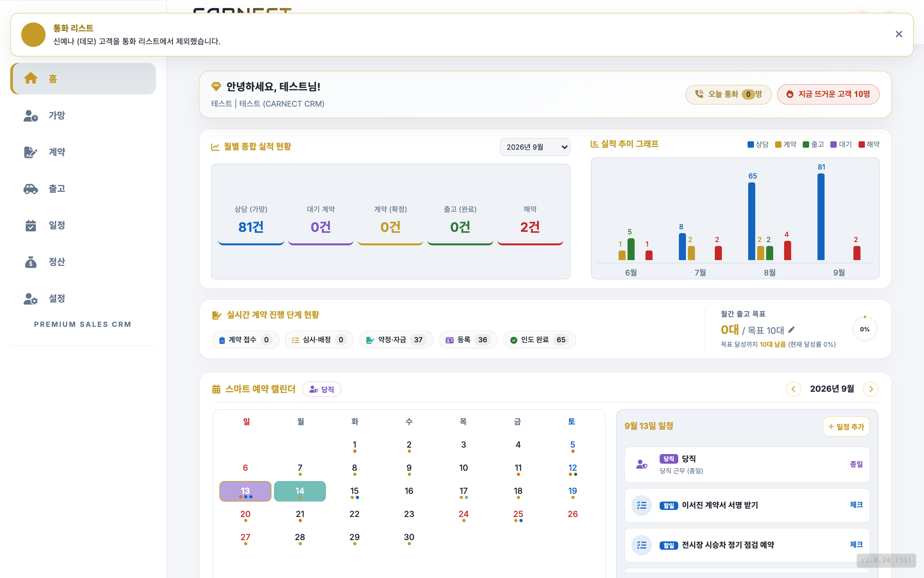Click the checklist icon beside 이서진 계약서 서명 받기
Screen dimensions: 924x578
tap(642, 505)
